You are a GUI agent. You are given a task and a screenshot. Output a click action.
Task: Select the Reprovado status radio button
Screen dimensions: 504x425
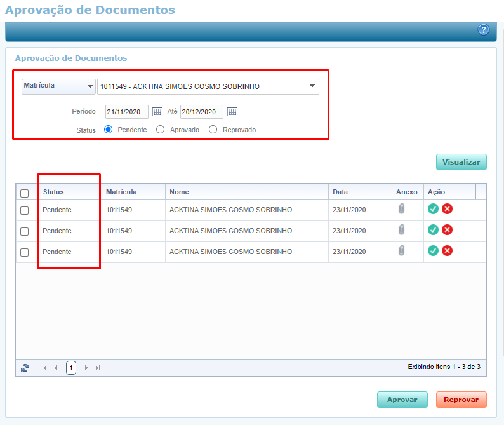(213, 130)
